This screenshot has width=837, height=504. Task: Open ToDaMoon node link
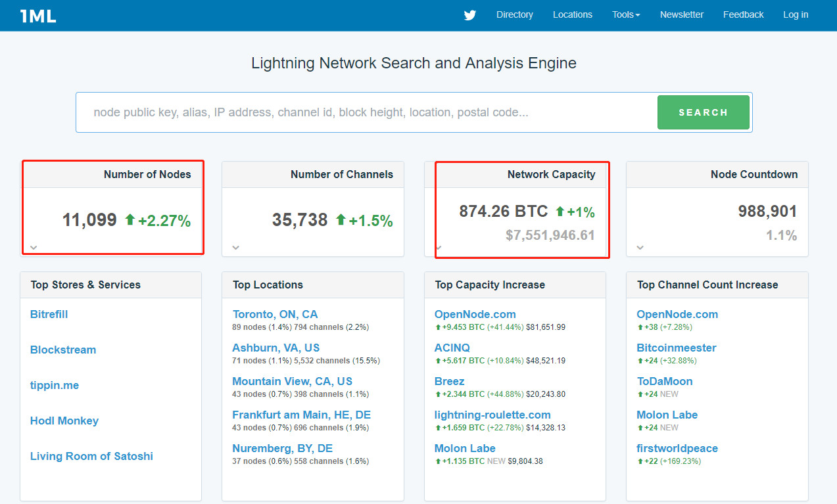pyautogui.click(x=665, y=381)
